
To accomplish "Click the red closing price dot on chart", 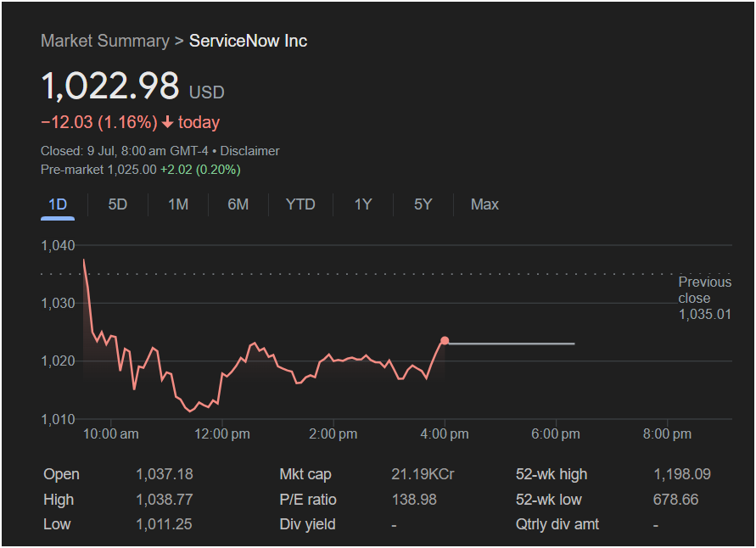I will pyautogui.click(x=445, y=341).
